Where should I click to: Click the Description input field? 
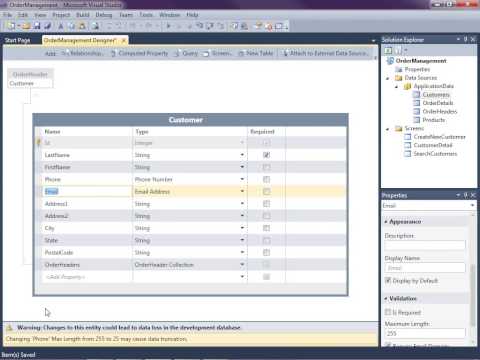425,245
